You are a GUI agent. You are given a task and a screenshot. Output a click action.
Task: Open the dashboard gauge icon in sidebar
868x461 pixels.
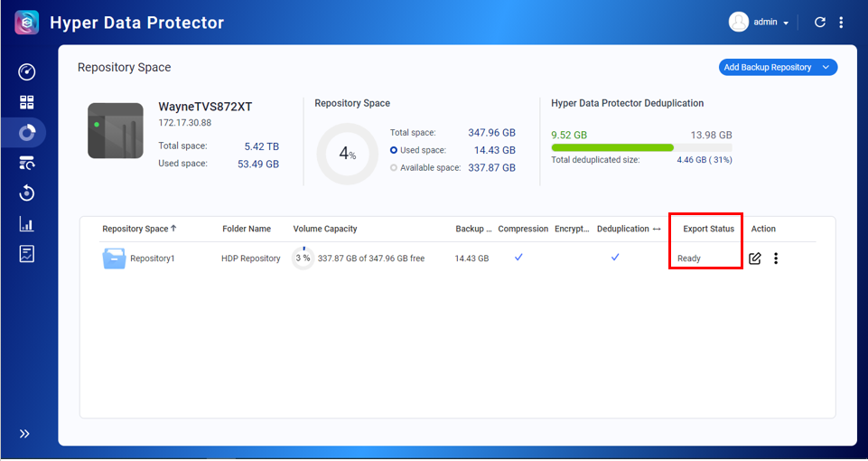26,72
